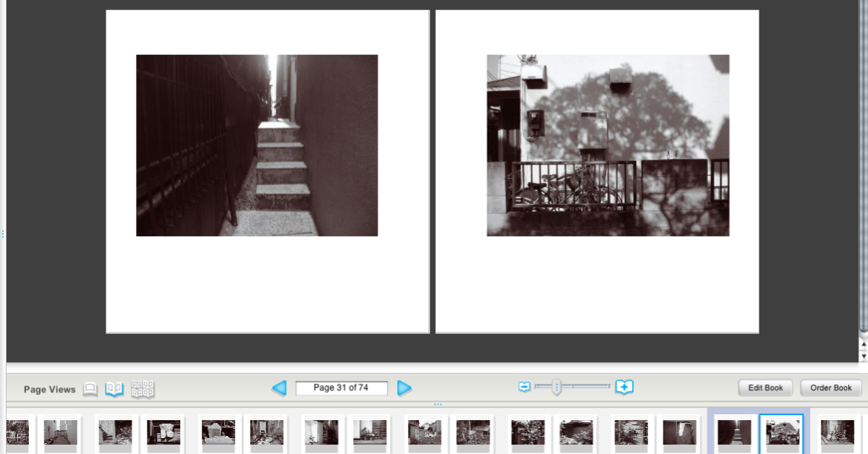The width and height of the screenshot is (868, 454).
Task: Click the Order Book button
Action: 830,388
